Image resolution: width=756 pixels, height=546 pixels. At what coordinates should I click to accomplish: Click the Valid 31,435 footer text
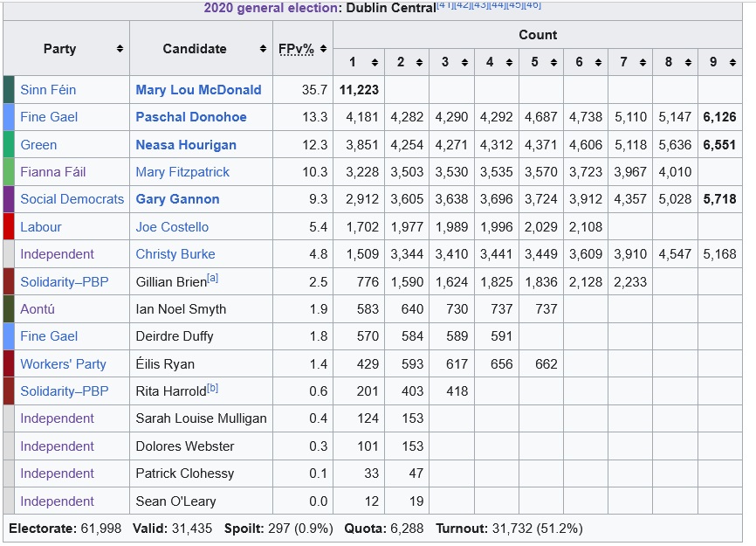(172, 529)
